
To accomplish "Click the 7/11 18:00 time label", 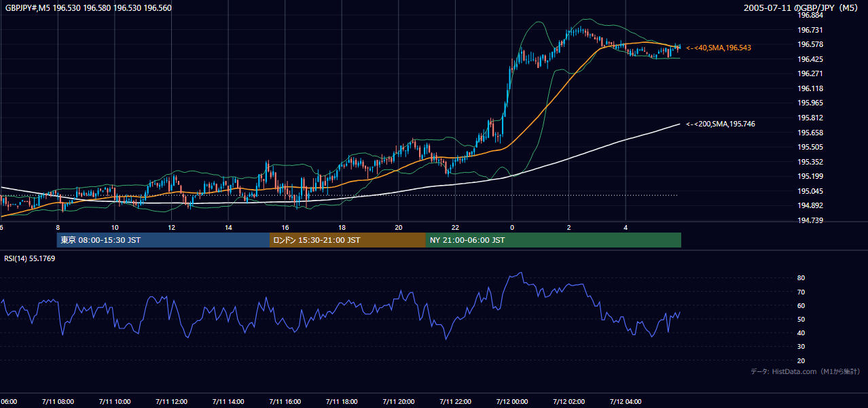I will [x=342, y=401].
